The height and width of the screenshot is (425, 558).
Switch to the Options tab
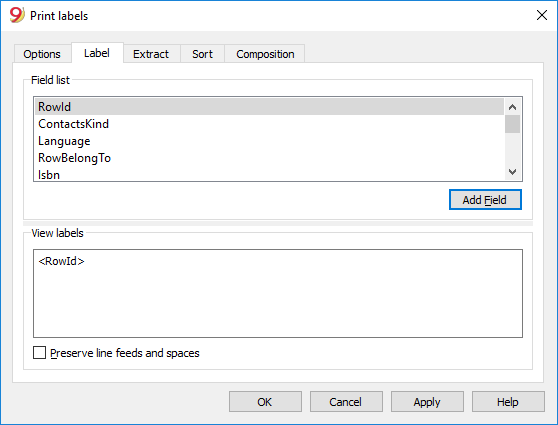[42, 54]
